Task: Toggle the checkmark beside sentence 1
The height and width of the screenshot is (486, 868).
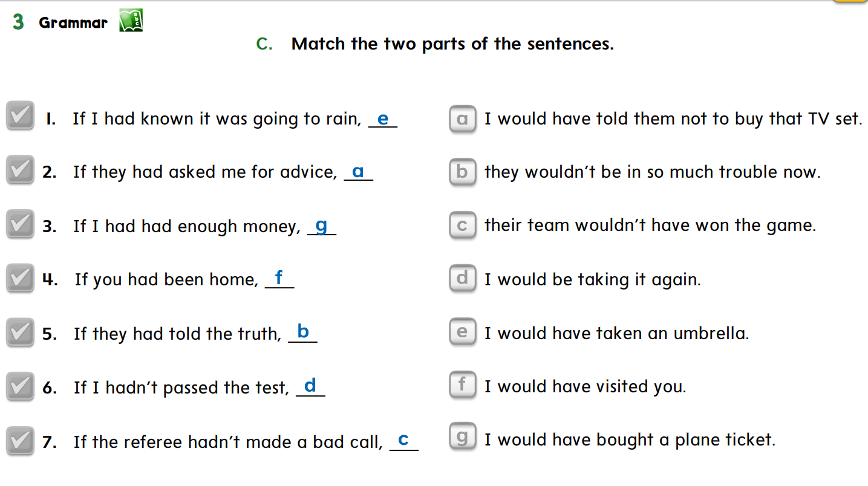Action: (x=20, y=116)
